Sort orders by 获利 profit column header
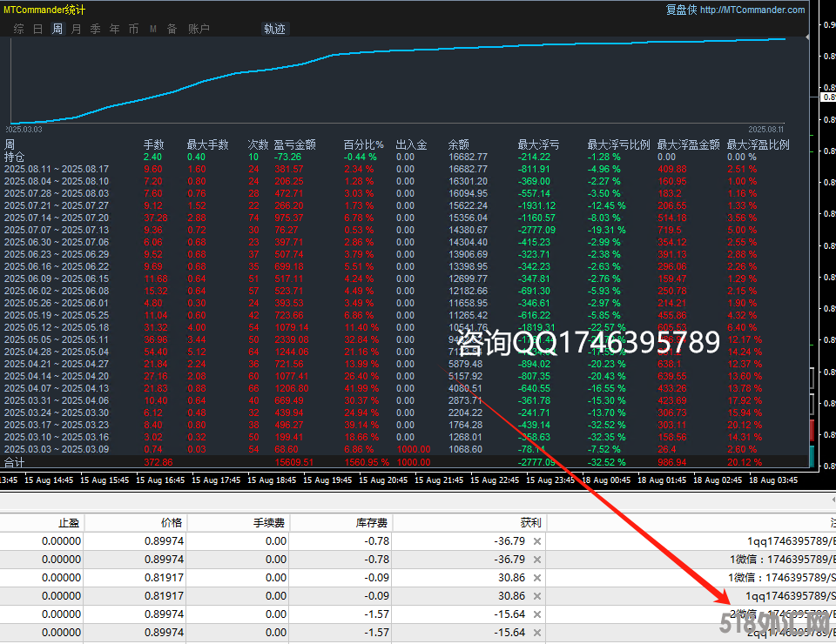 pyautogui.click(x=529, y=523)
